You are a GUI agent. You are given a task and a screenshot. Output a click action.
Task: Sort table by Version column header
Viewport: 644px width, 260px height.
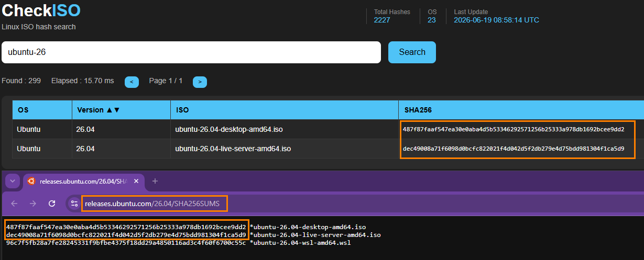[121, 110]
